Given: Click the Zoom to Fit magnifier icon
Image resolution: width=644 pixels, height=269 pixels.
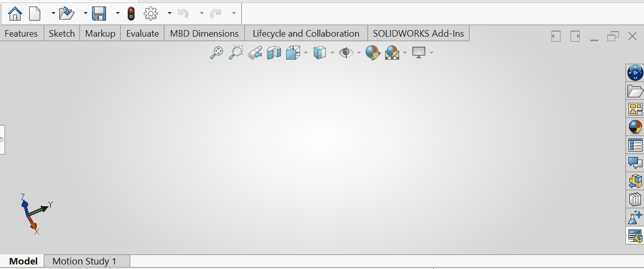Looking at the screenshot, I should (x=216, y=53).
